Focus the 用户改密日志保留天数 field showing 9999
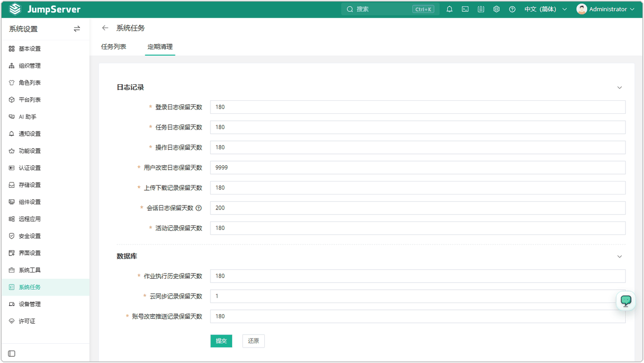Image resolution: width=644 pixels, height=363 pixels. [x=418, y=167]
